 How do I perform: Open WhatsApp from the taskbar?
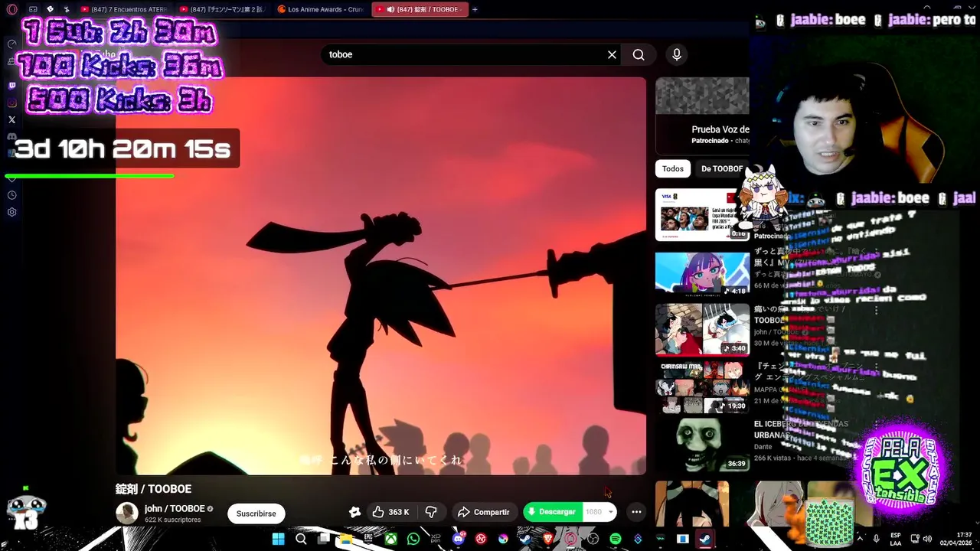[413, 540]
